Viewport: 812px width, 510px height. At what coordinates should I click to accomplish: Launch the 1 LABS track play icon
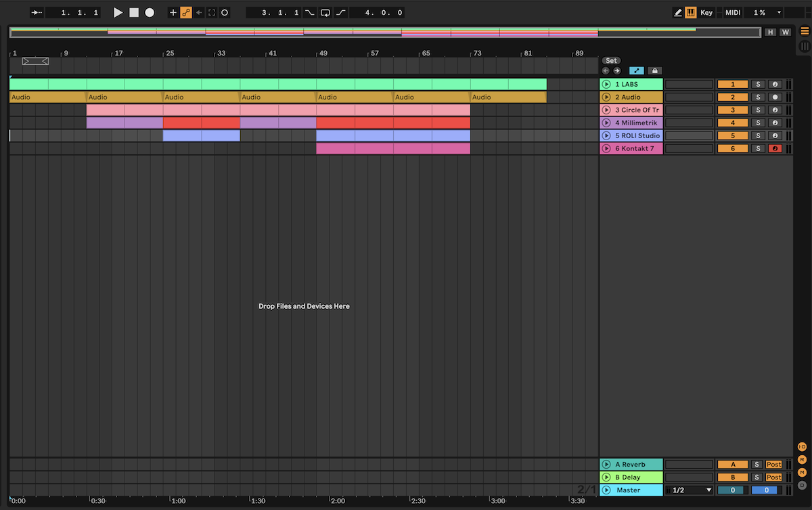click(606, 84)
